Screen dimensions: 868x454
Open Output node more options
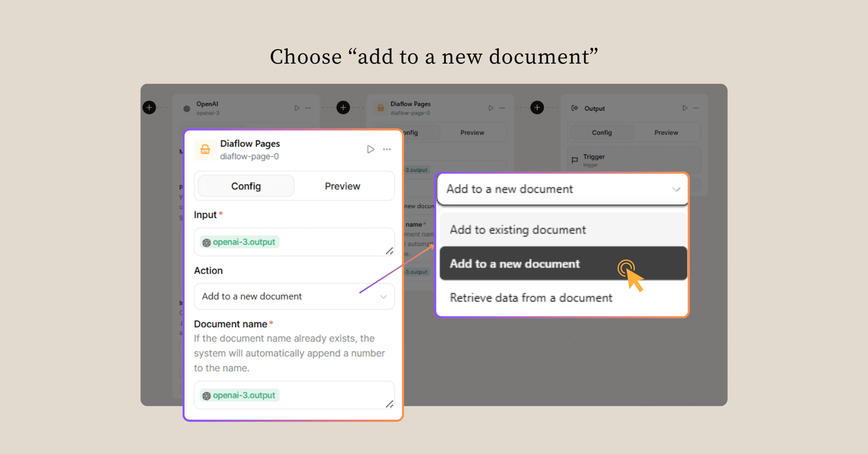coord(696,108)
